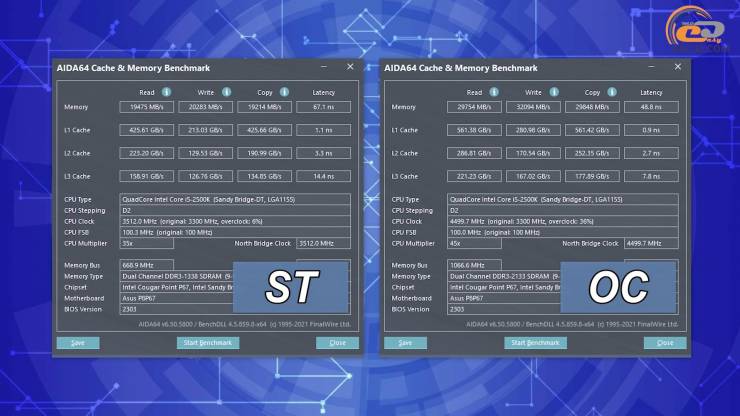The width and height of the screenshot is (740, 416).
Task: Select L3 Cache Copy value 177.89 GB/s
Action: pos(592,177)
